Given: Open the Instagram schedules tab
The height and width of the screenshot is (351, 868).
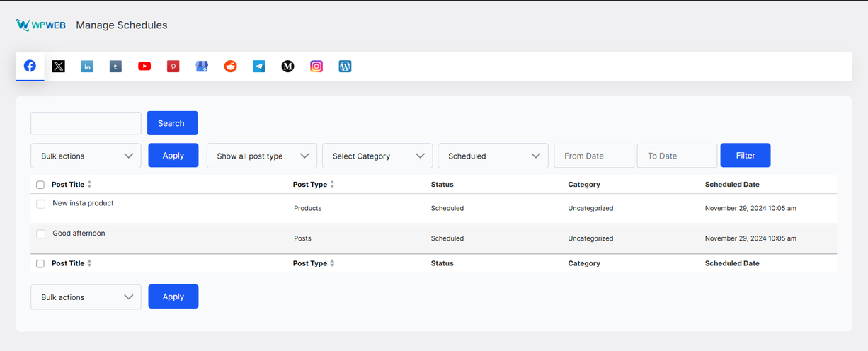Looking at the screenshot, I should [316, 67].
